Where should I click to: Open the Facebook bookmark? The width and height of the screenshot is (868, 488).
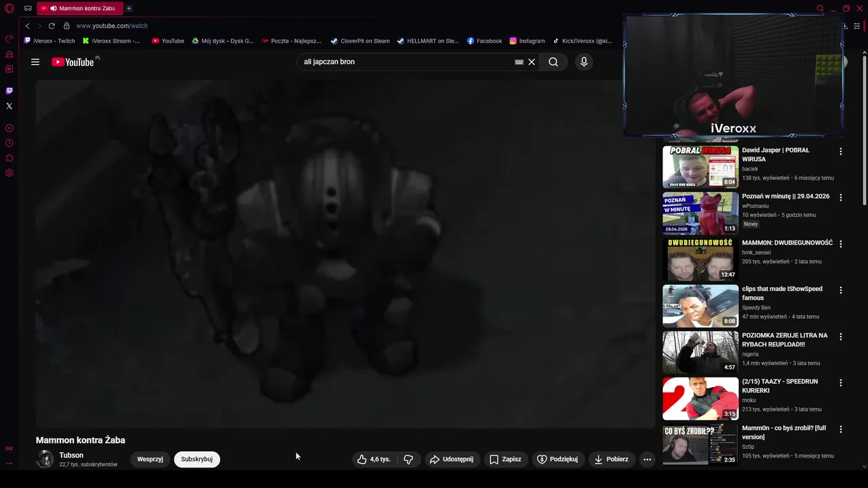[485, 41]
